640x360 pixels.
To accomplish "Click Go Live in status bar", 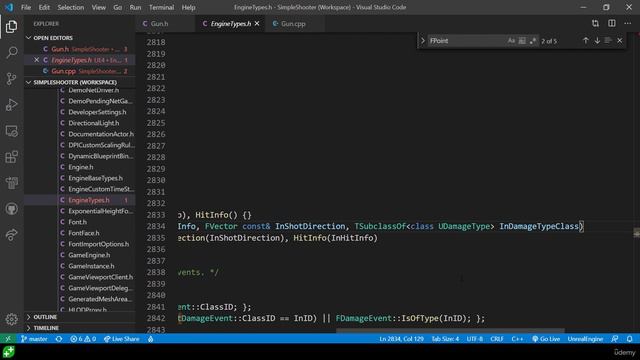I will click(x=546, y=339).
